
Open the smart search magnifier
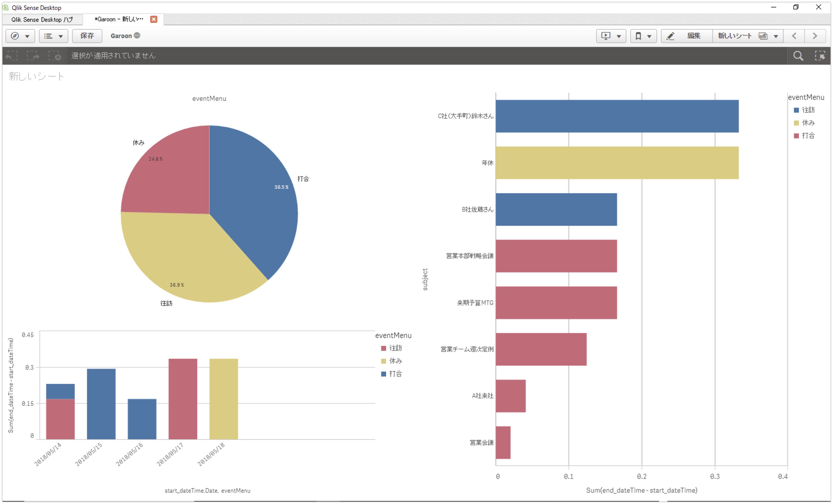[x=798, y=56]
